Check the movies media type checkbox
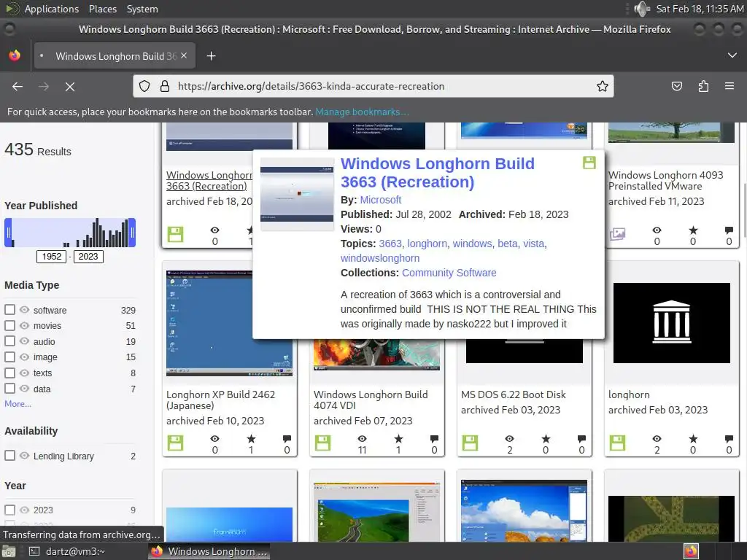Screen dimensions: 747x560 pyautogui.click(x=9, y=326)
